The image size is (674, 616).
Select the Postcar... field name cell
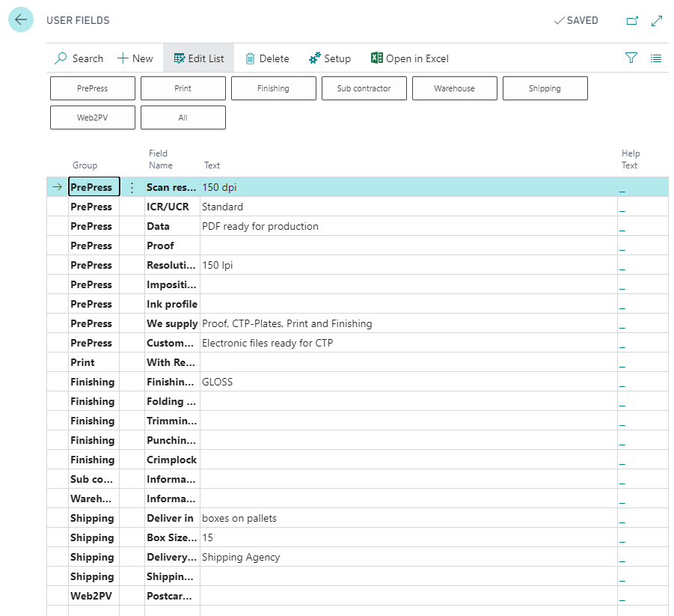(172, 596)
